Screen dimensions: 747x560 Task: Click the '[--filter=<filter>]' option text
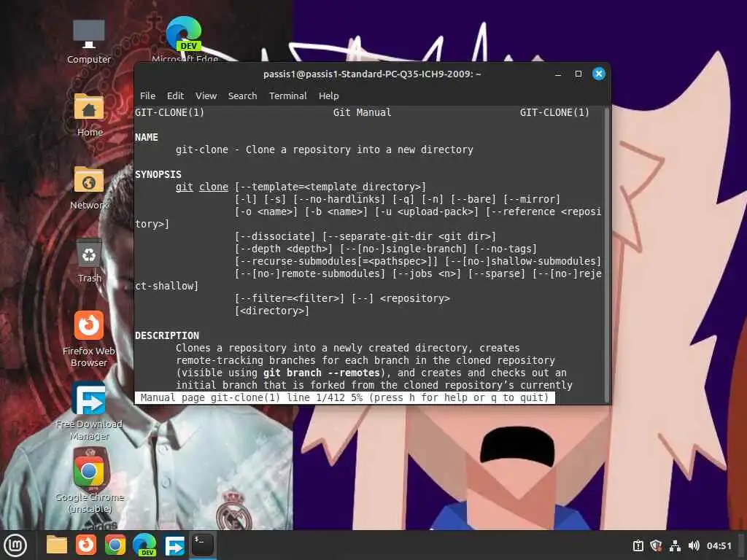(289, 298)
